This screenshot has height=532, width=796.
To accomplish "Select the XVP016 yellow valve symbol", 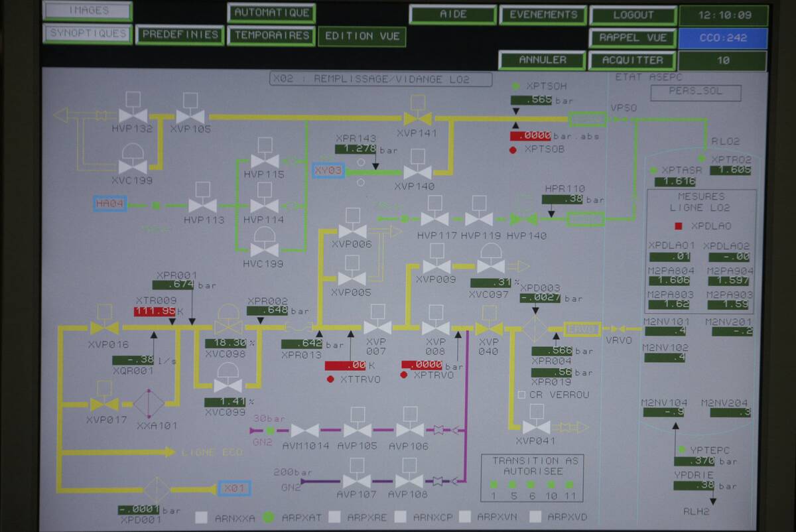I will (x=104, y=327).
